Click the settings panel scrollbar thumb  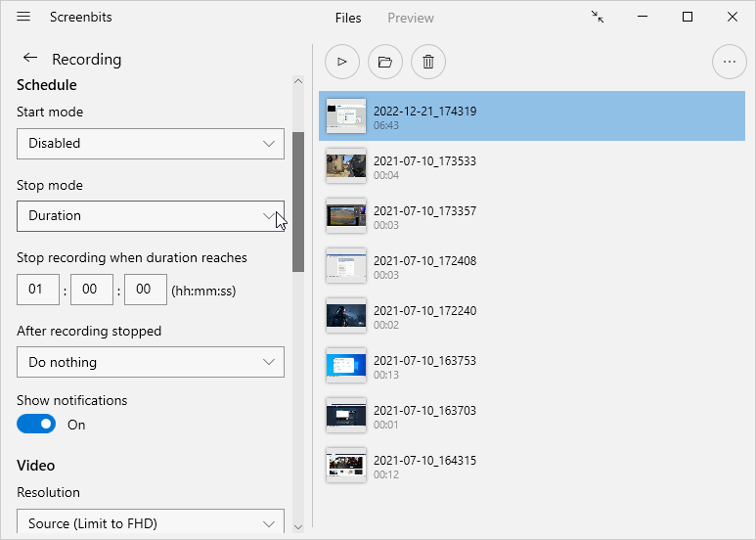tap(298, 202)
